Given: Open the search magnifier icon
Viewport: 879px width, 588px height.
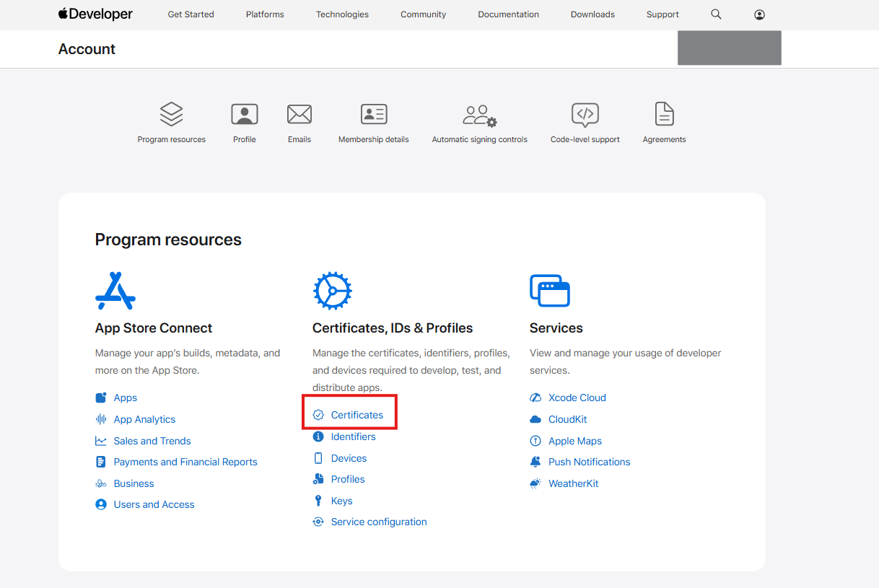Looking at the screenshot, I should 716,14.
